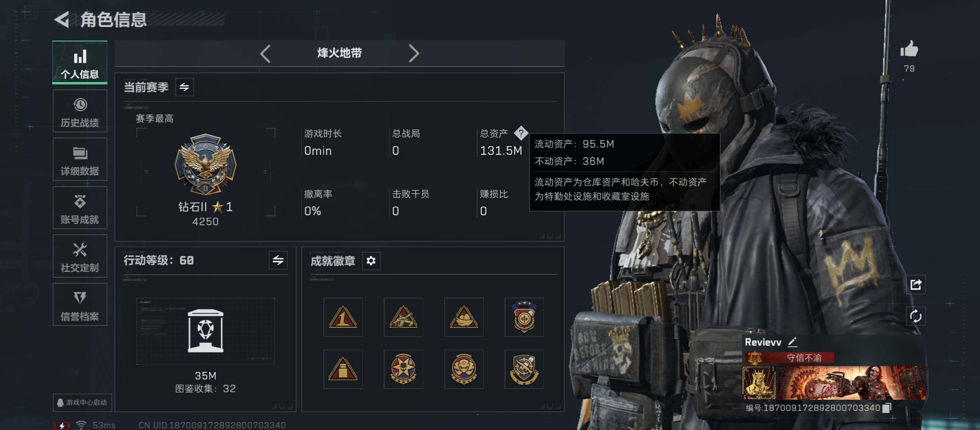Click the 游戏中心启动 button
This screenshot has width=980, height=430.
coord(82,403)
